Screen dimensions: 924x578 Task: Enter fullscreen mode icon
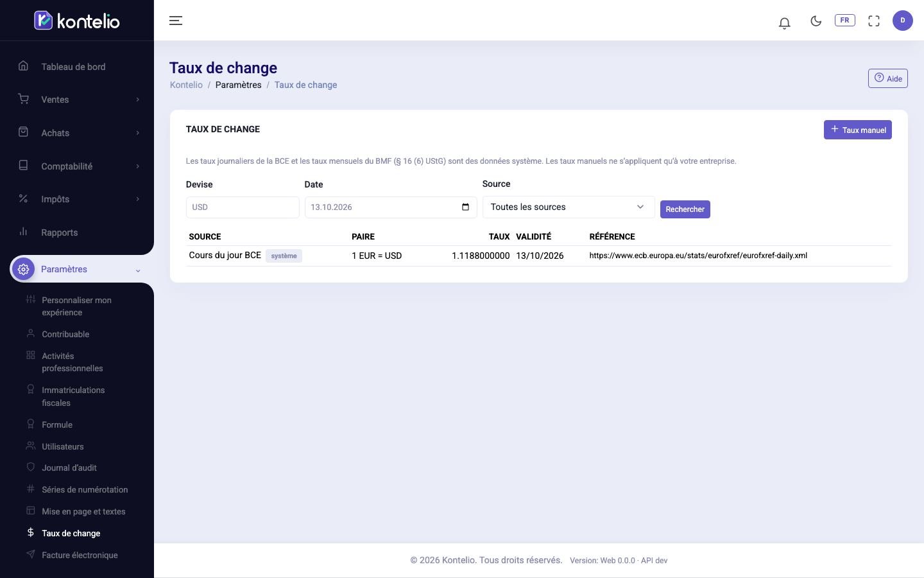(x=874, y=21)
